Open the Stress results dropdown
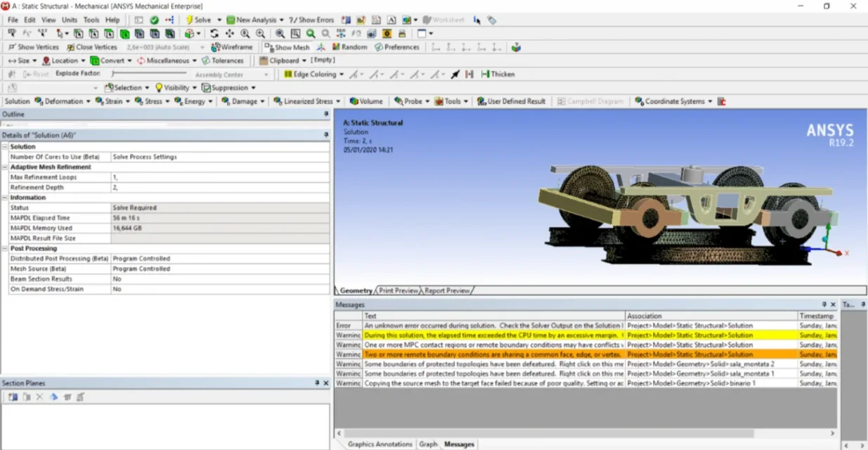 pyautogui.click(x=167, y=101)
